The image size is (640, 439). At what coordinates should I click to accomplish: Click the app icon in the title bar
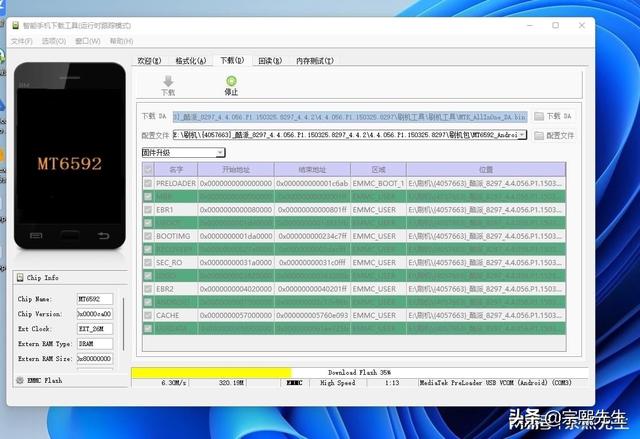16,26
